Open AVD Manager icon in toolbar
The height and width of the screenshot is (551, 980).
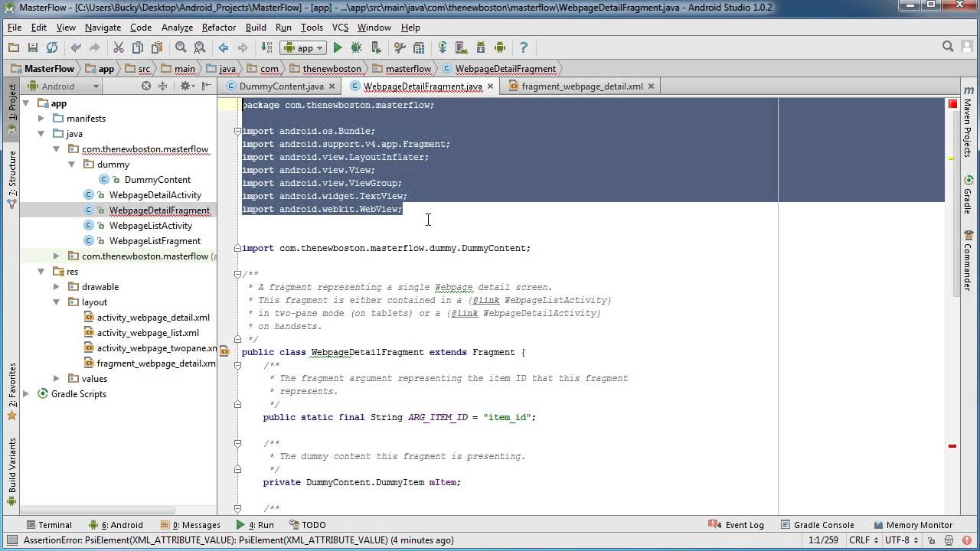click(x=462, y=47)
